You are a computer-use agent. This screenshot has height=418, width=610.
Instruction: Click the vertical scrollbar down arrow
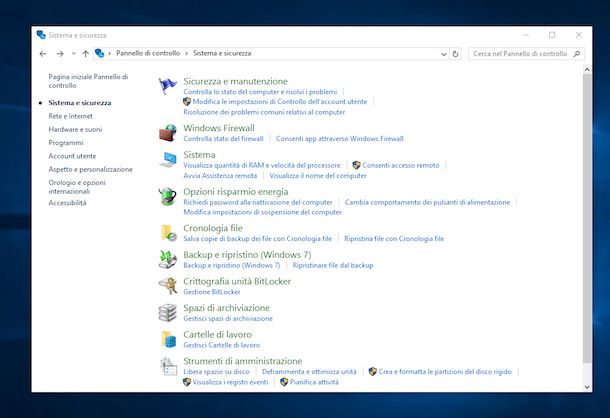(x=585, y=385)
